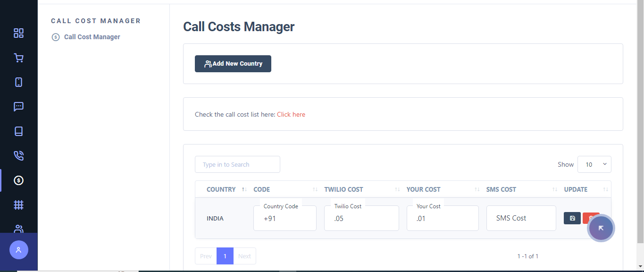Image resolution: width=644 pixels, height=272 pixels.
Task: Select the tablet icon in sidebar
Action: tap(18, 131)
